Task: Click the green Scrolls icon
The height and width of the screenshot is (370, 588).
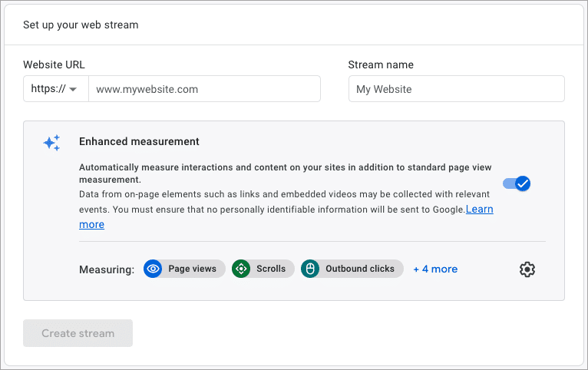Action: click(x=241, y=269)
